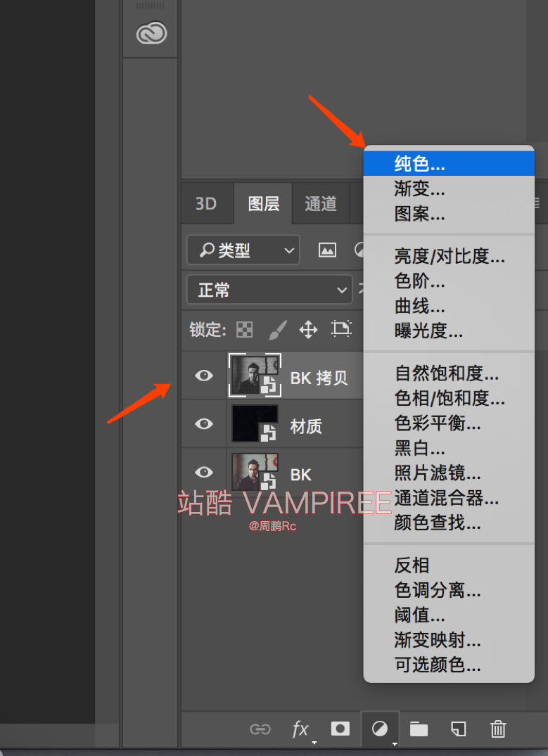Choose 反相 from the menu
Viewport: 548px width, 756px height.
449,565
